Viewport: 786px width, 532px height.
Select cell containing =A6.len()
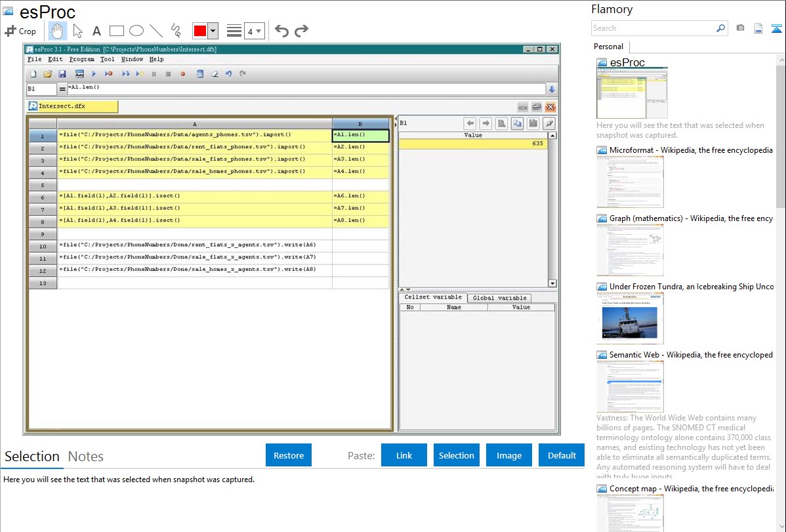tap(361, 196)
